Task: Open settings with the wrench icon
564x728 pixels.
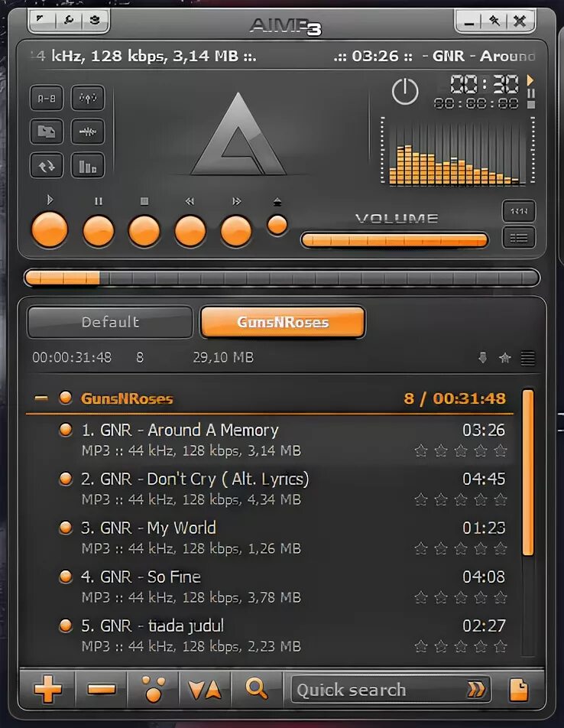Action: [x=69, y=20]
